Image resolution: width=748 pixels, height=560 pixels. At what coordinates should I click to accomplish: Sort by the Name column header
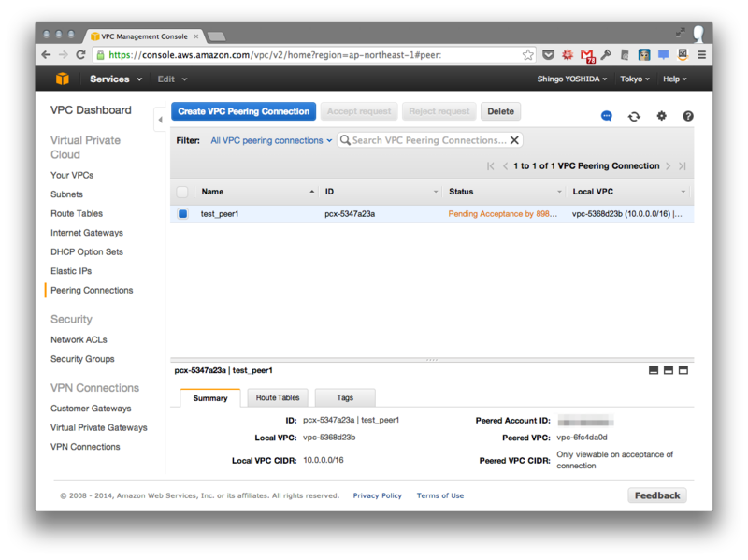(212, 192)
